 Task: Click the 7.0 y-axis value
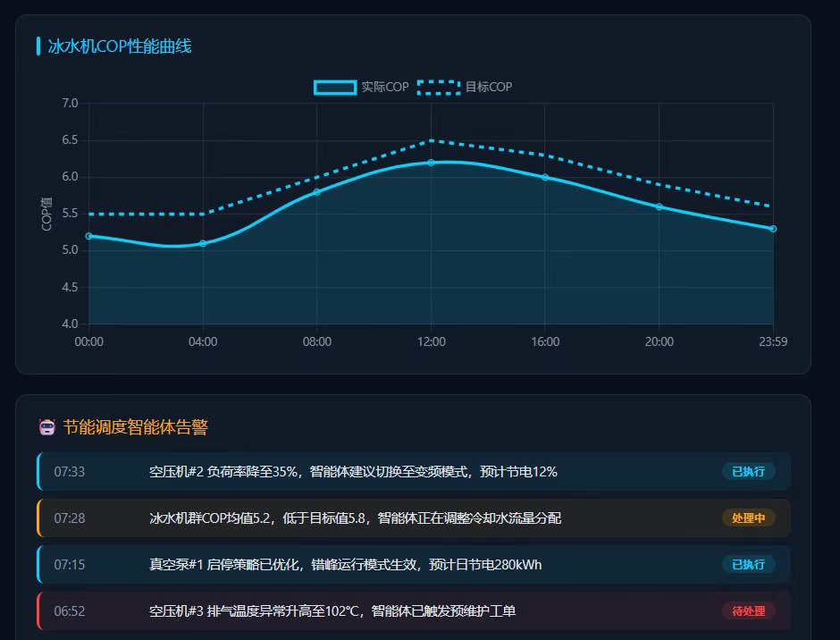[71, 103]
